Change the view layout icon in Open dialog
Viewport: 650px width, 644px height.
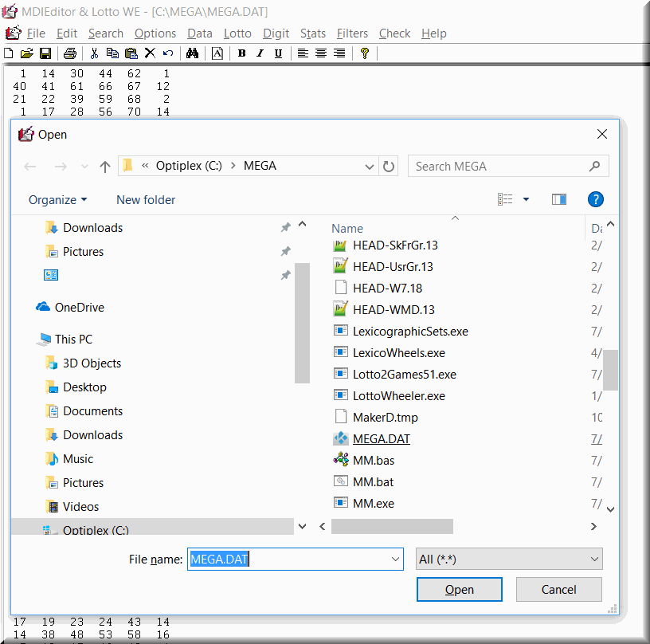tap(504, 199)
